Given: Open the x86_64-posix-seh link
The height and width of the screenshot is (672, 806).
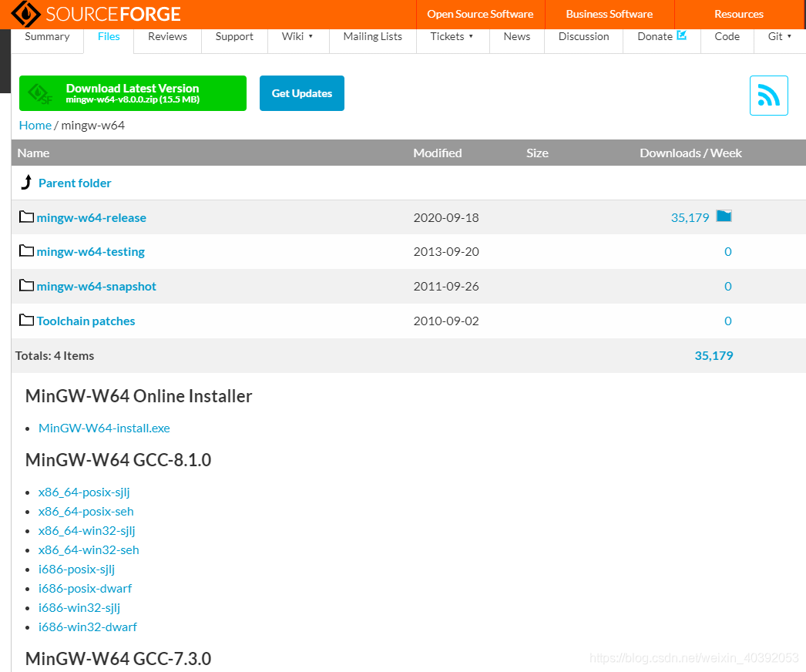Looking at the screenshot, I should coord(86,512).
